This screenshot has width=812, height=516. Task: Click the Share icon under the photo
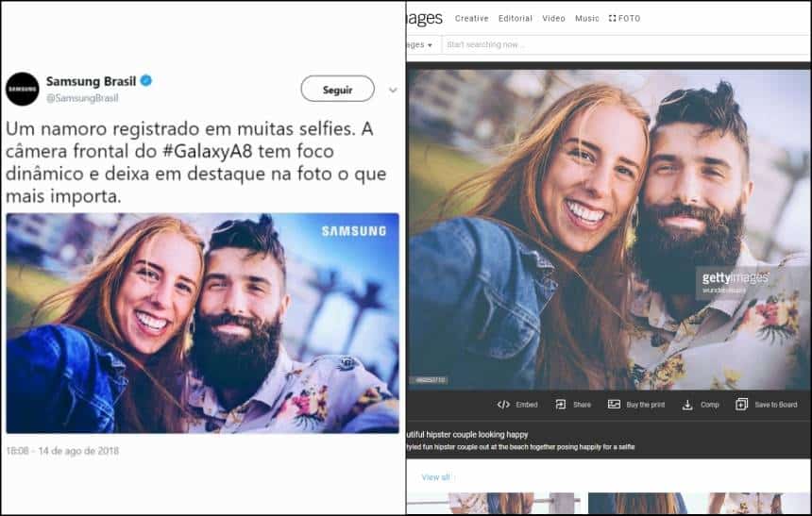coord(560,404)
